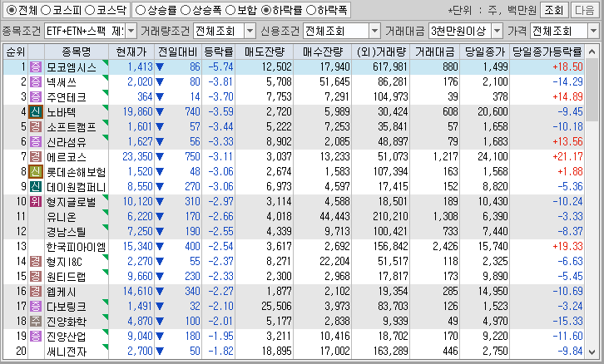Click the 거래대금 column header
604x364 pixels.
click(435, 52)
